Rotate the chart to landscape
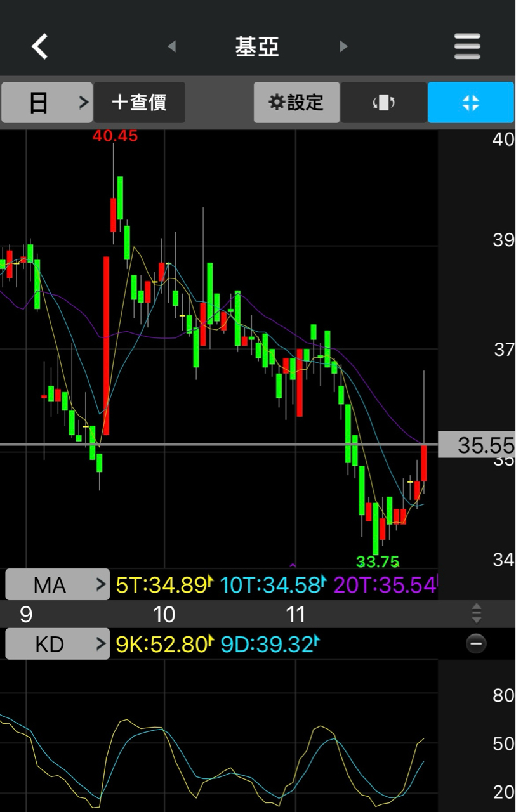Image resolution: width=516 pixels, height=812 pixels. 383,102
